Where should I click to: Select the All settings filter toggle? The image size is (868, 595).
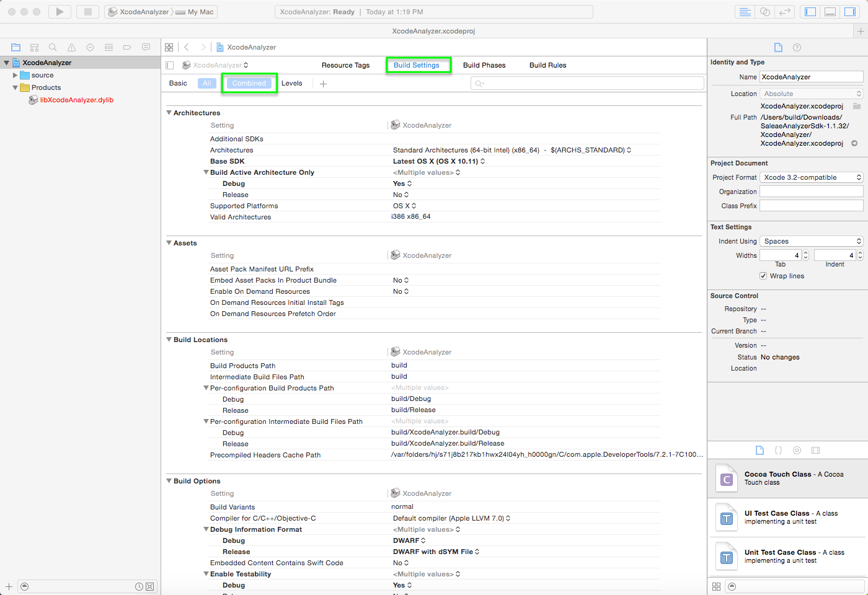tap(207, 83)
